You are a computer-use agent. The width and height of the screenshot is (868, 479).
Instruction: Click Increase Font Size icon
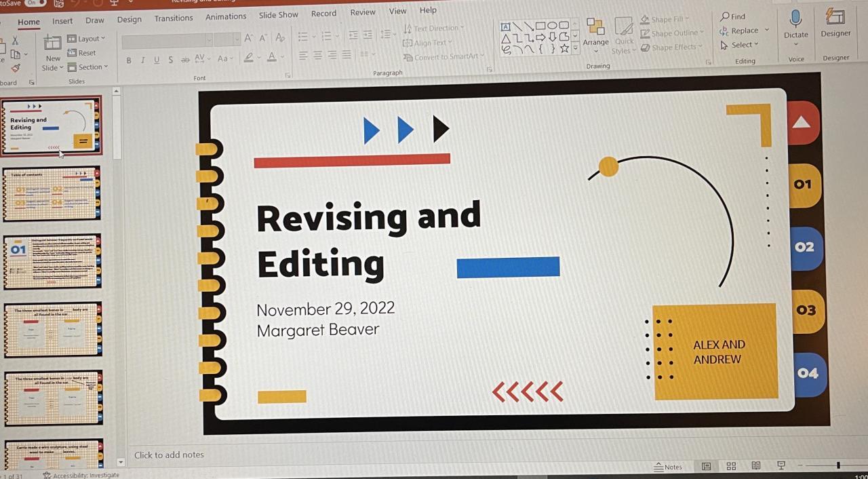click(x=249, y=39)
